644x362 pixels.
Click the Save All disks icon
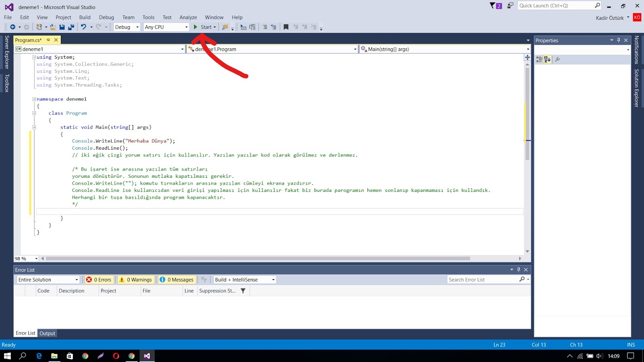point(71,27)
